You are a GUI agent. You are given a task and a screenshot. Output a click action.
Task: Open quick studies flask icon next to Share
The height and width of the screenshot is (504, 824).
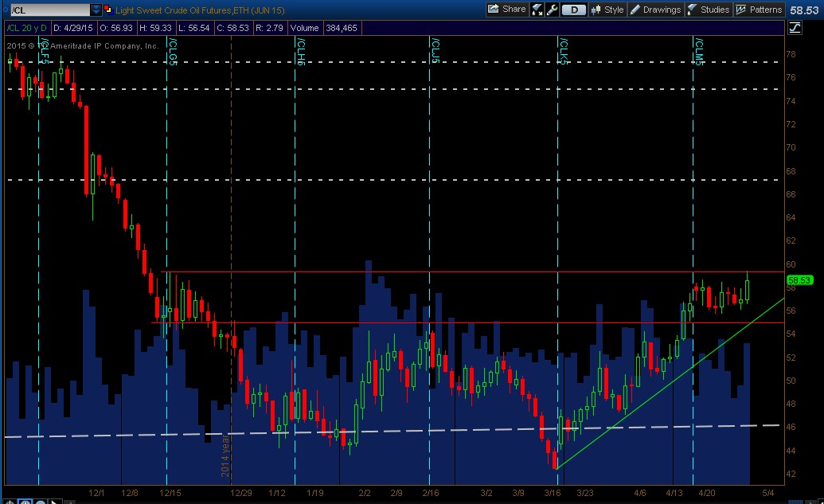537,10
